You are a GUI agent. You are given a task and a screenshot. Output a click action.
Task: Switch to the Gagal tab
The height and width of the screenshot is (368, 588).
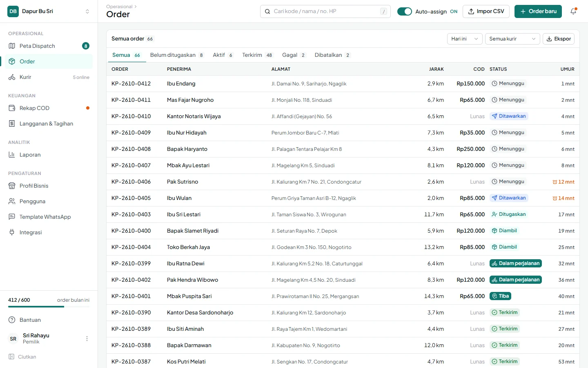[294, 55]
